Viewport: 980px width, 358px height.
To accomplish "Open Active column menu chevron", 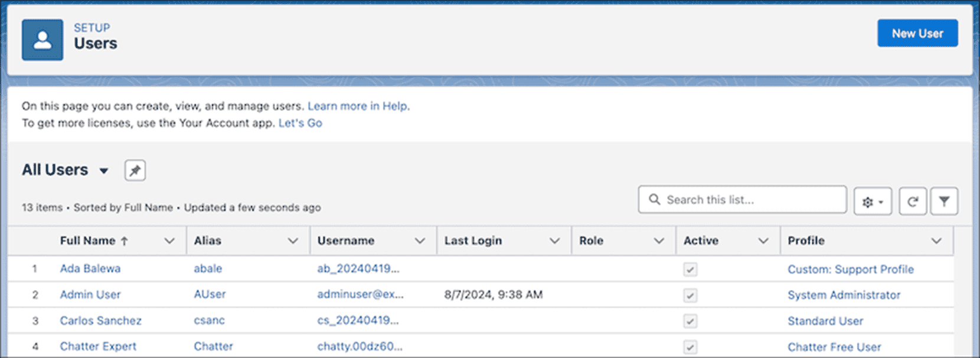I will pyautogui.click(x=763, y=241).
